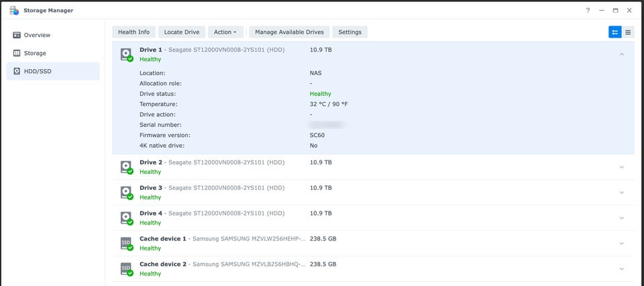
Task: Select the Storage sidebar icon
Action: click(17, 53)
